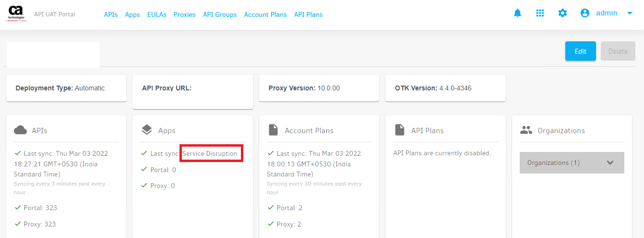The height and width of the screenshot is (238, 644).
Task: Click the Account Plans card heading
Action: (x=309, y=130)
